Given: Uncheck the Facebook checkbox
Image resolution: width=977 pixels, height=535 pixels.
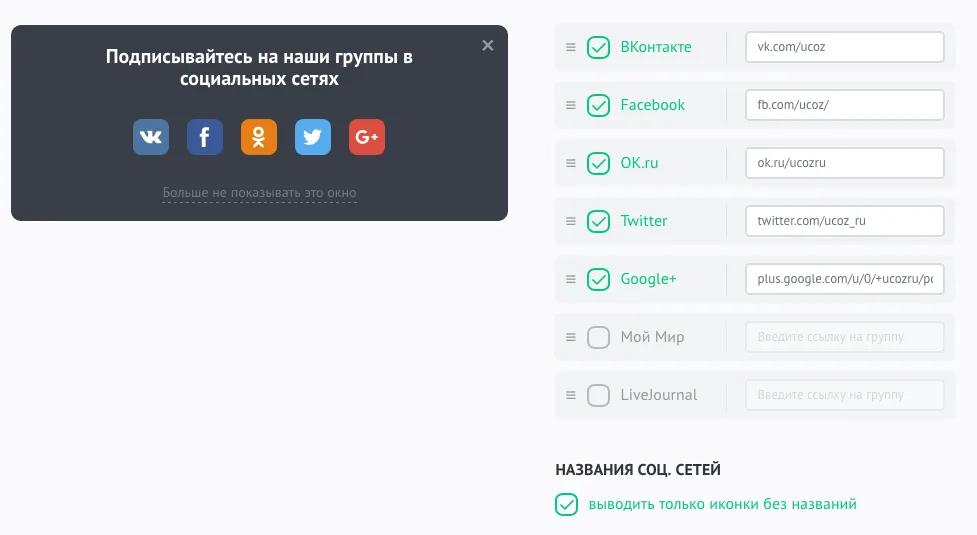Looking at the screenshot, I should click(598, 105).
